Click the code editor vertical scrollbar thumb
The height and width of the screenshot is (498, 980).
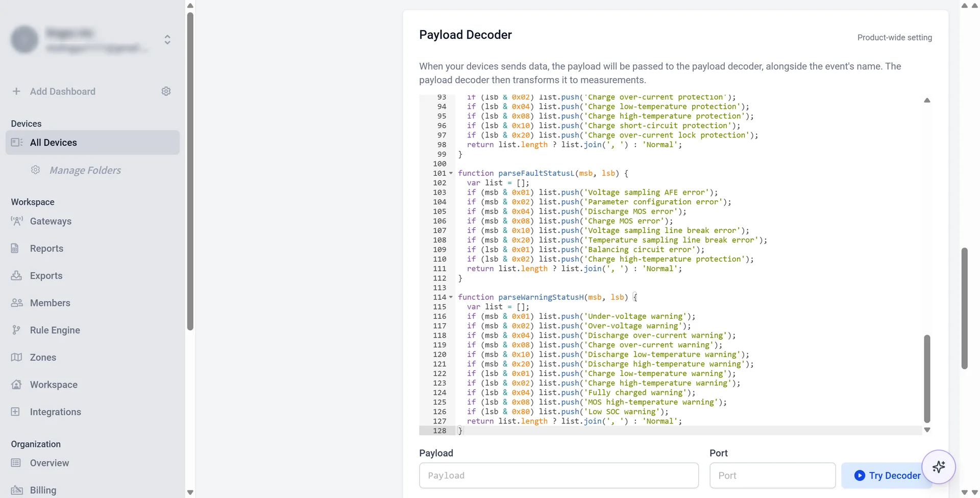(x=927, y=378)
